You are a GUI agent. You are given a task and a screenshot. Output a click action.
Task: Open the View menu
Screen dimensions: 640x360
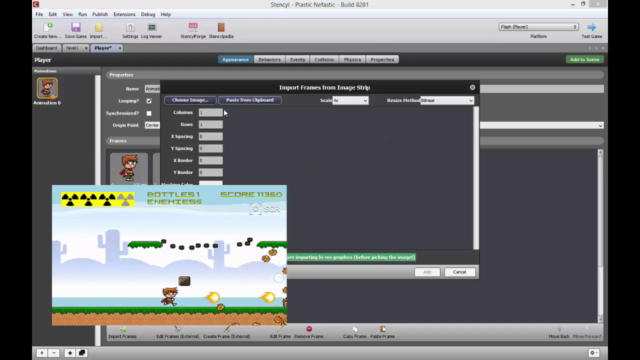pos(67,14)
